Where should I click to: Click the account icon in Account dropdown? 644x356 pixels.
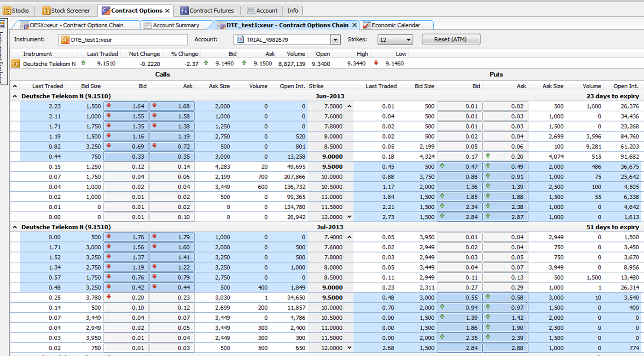(x=240, y=40)
